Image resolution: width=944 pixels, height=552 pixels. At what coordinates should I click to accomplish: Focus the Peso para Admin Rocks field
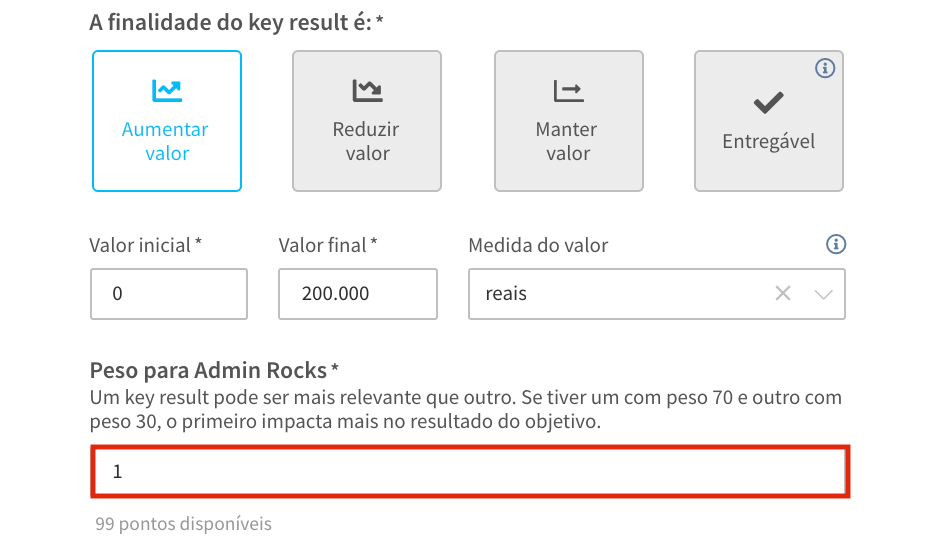[470, 471]
